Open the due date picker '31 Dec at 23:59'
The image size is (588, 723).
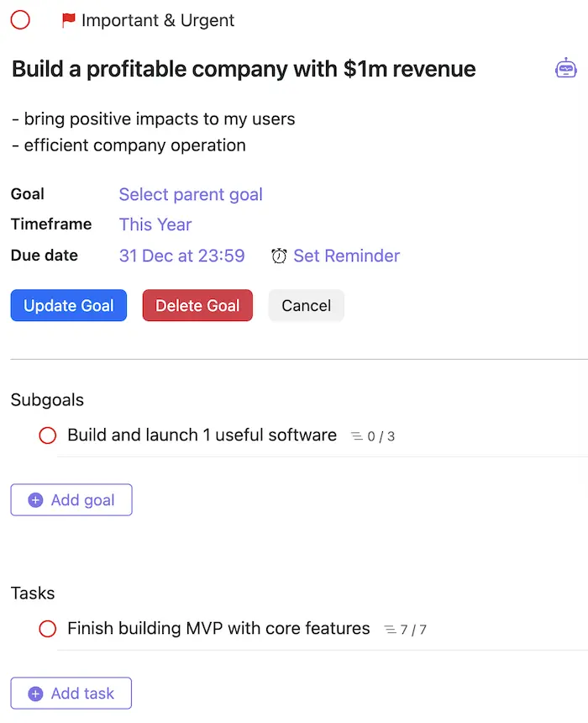point(182,256)
